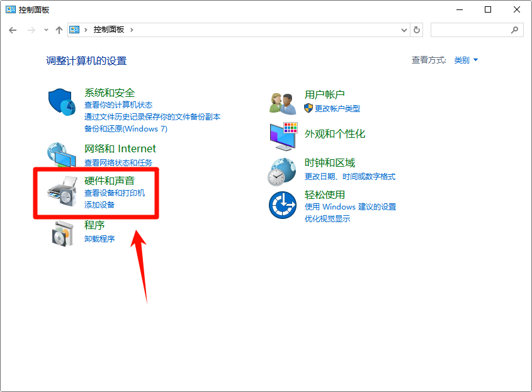The width and height of the screenshot is (532, 392).
Task: Open the 硬件和声音 category link
Action: pos(110,181)
